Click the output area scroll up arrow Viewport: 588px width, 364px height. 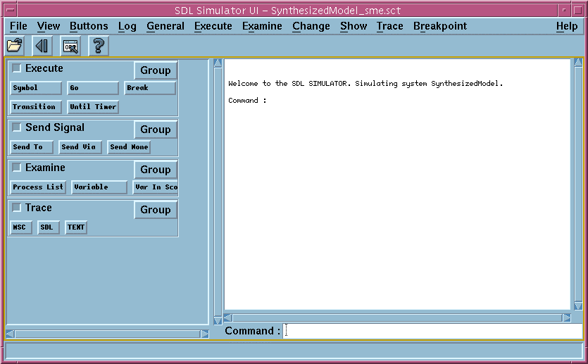578,63
